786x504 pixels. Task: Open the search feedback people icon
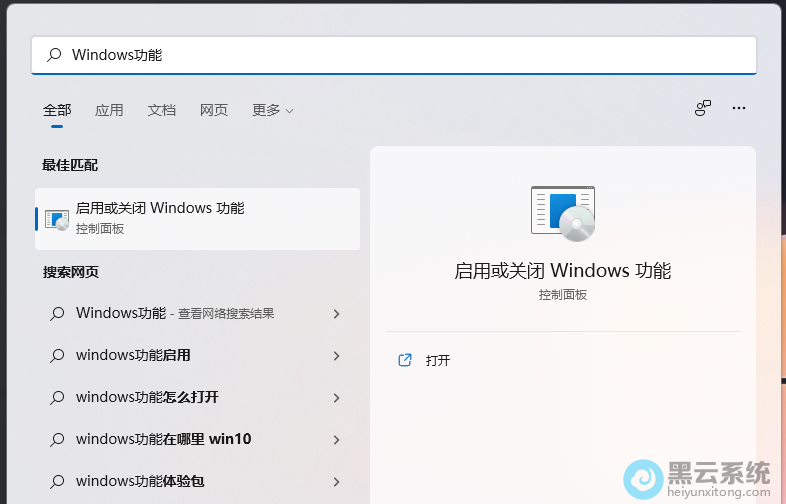(x=703, y=108)
